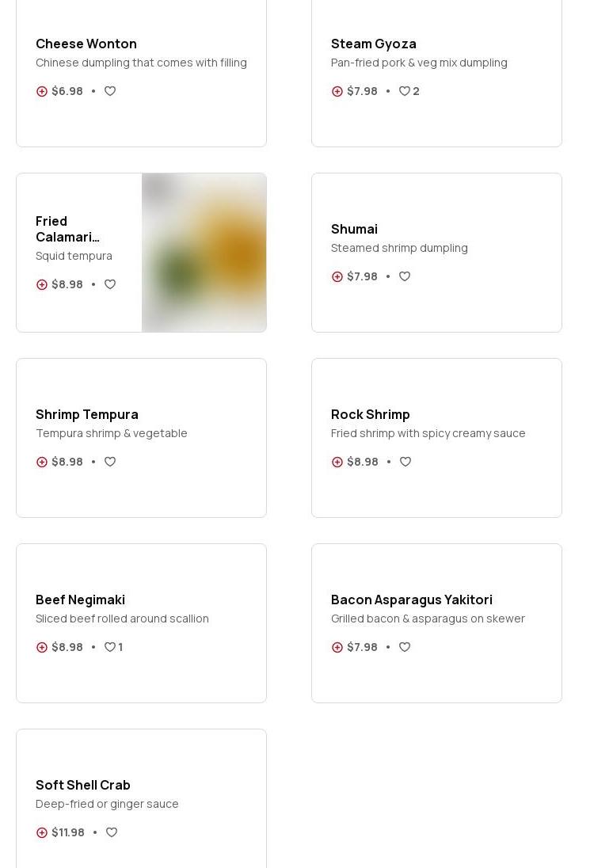
Task: Toggle heart on Steam Gyoza
Action: (x=405, y=91)
